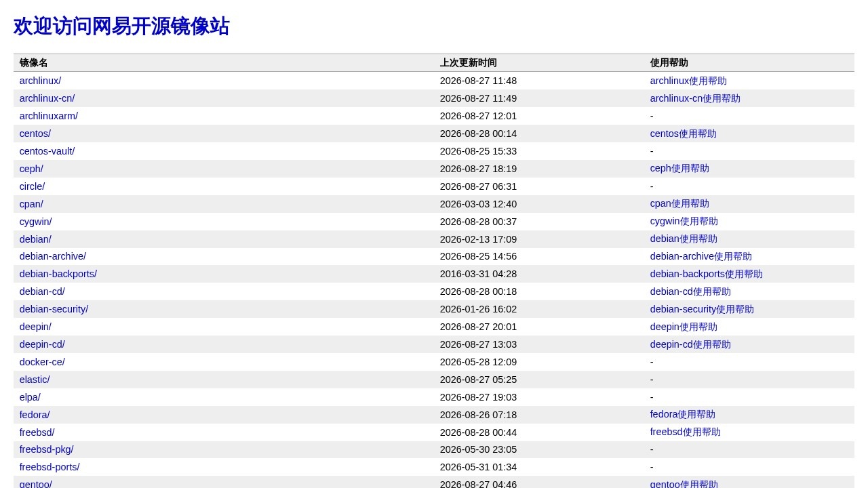Click the timestamp 2026-08-27 12:01
This screenshot has height=488, width=868.
click(478, 116)
